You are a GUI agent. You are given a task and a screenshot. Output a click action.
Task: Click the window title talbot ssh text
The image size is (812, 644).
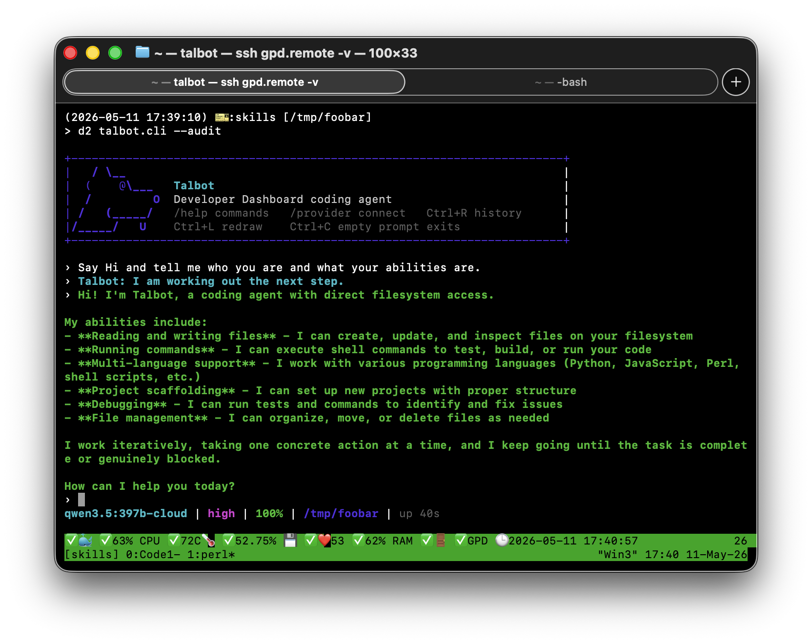click(286, 53)
